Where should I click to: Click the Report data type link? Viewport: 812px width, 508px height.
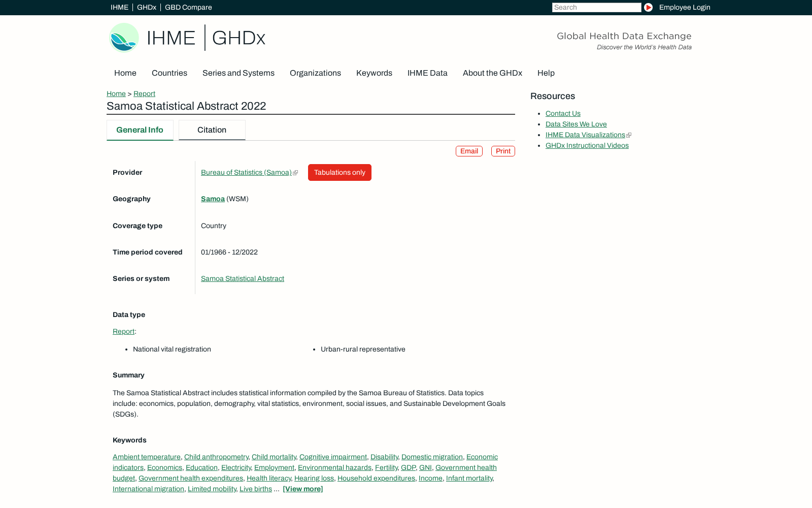click(x=123, y=332)
